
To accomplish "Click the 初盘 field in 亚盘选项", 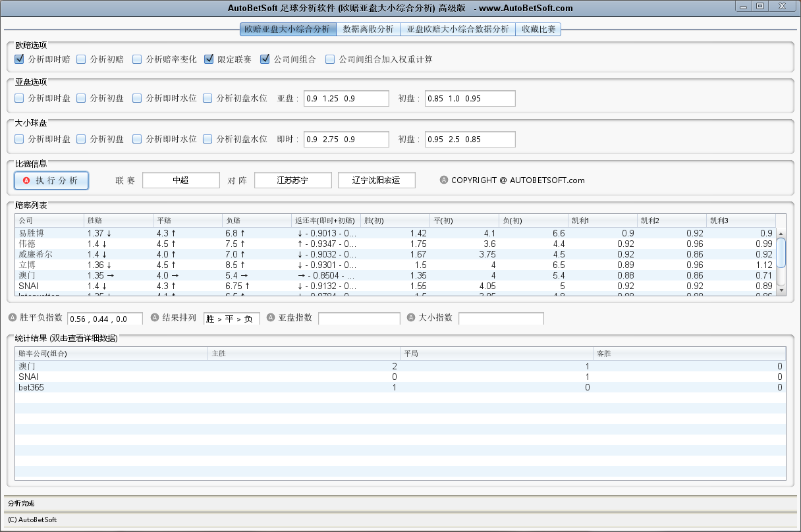I will coord(470,99).
